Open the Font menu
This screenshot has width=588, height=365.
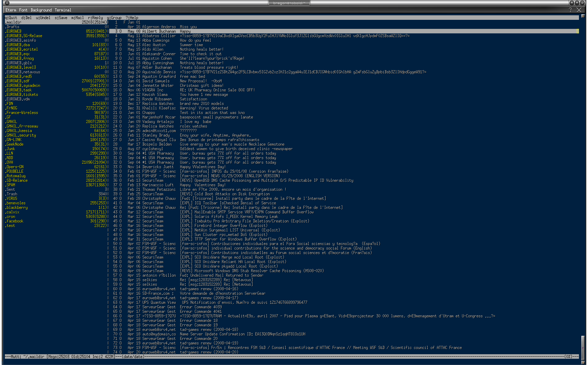[x=23, y=10]
